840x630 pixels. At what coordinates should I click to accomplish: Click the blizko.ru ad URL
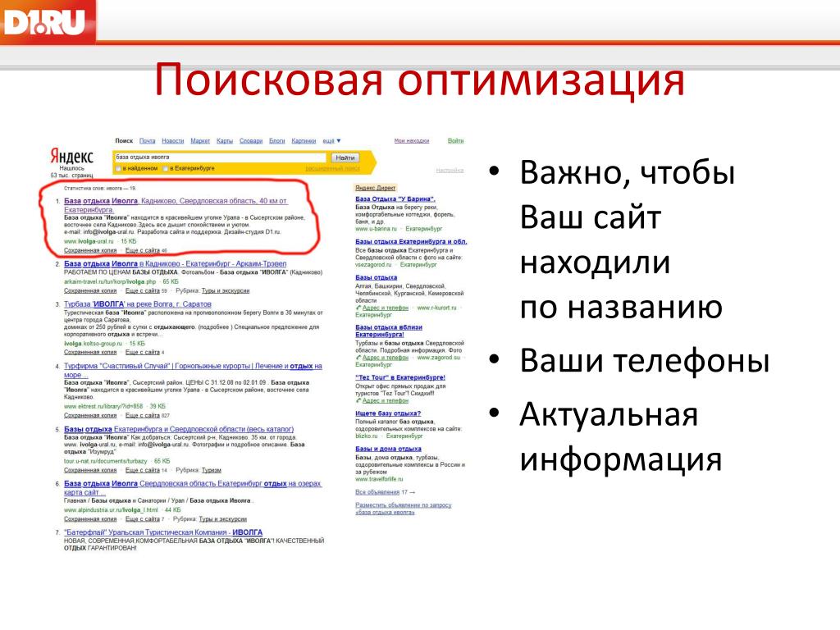[x=367, y=436]
